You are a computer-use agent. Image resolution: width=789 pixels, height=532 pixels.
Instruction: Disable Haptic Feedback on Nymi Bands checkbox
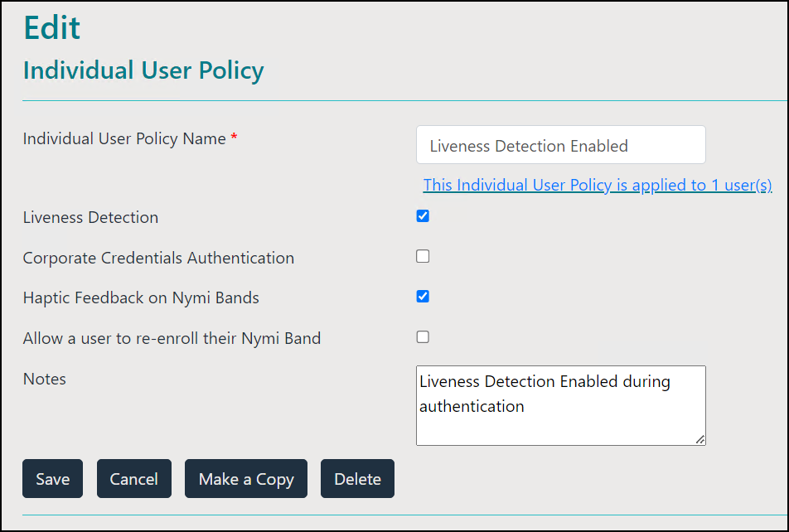pos(423,297)
